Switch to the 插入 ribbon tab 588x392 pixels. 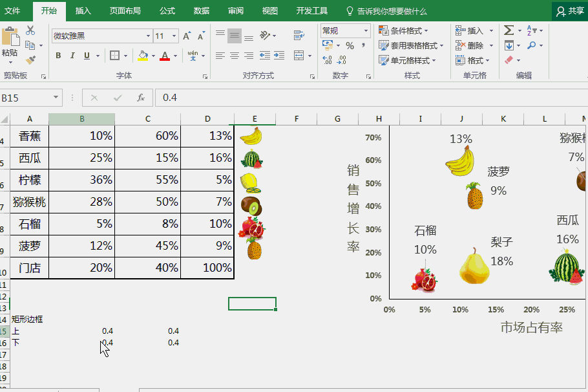83,10
